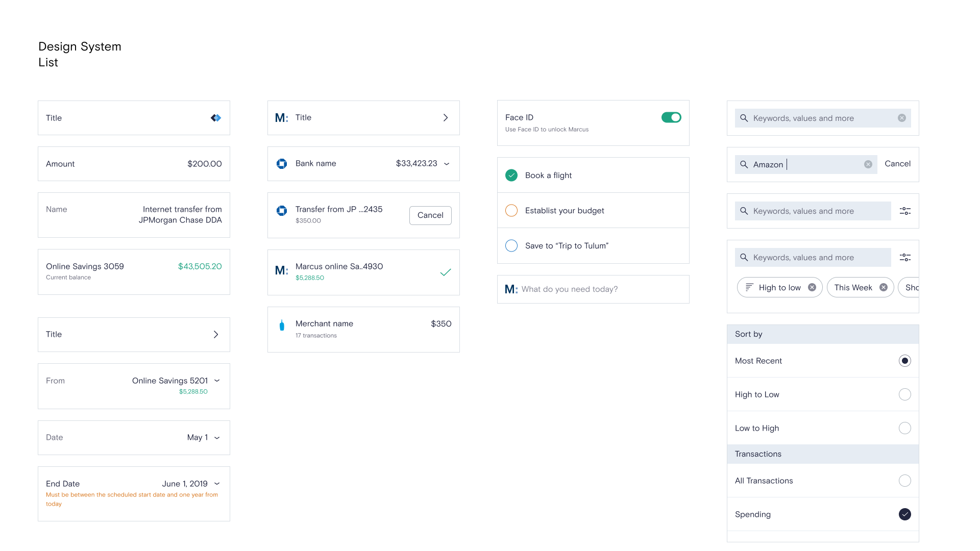
Task: Click the $33,423.23 bank balance
Action: 416,163
